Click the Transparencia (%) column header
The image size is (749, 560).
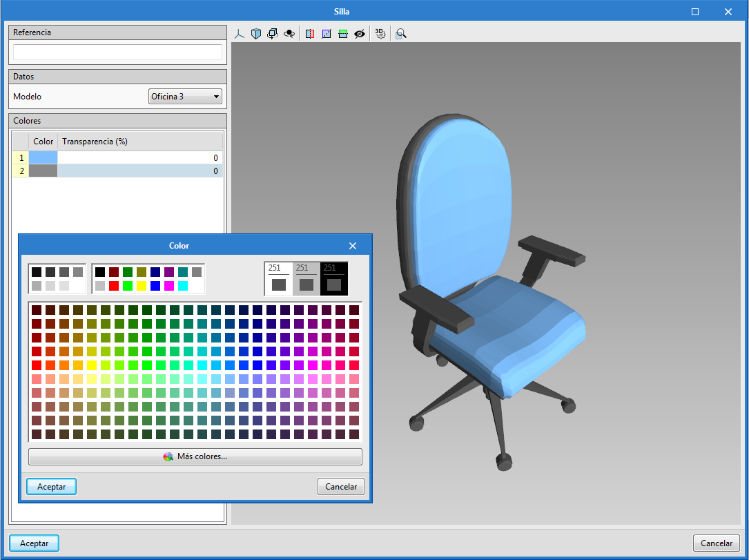[x=140, y=142]
